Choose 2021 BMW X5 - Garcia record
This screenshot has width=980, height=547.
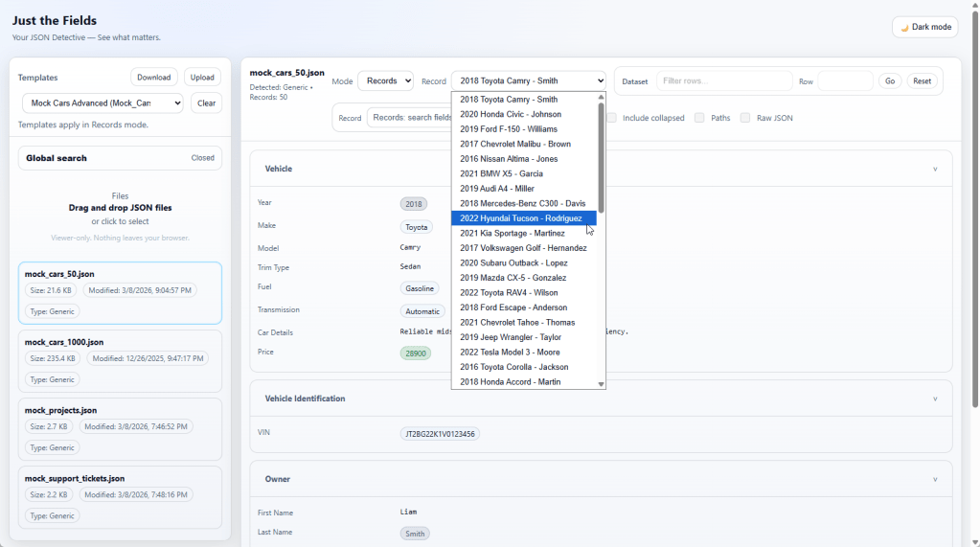(501, 173)
